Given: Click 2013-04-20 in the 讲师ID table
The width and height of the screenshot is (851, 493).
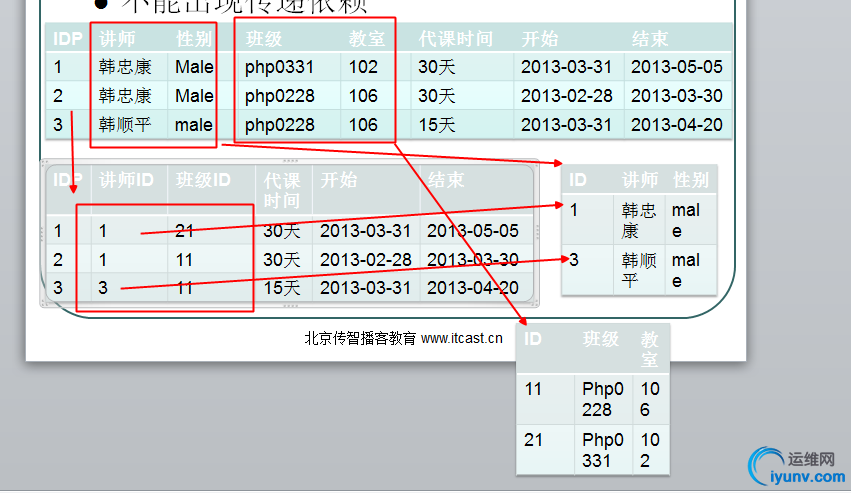Looking at the screenshot, I should (x=473, y=288).
